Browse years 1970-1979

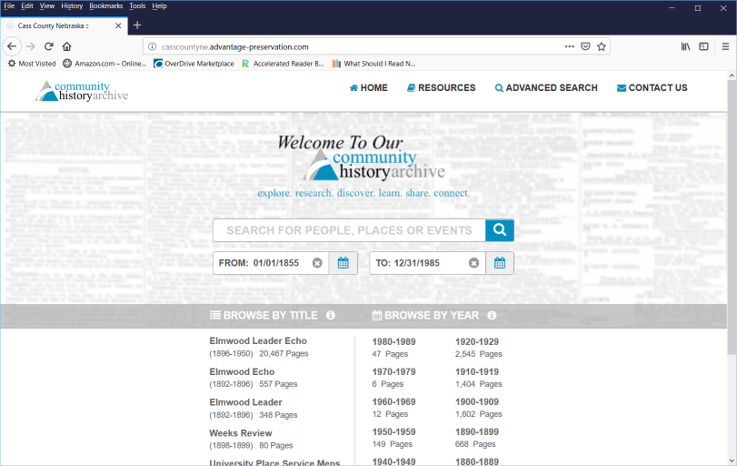pyautogui.click(x=394, y=371)
